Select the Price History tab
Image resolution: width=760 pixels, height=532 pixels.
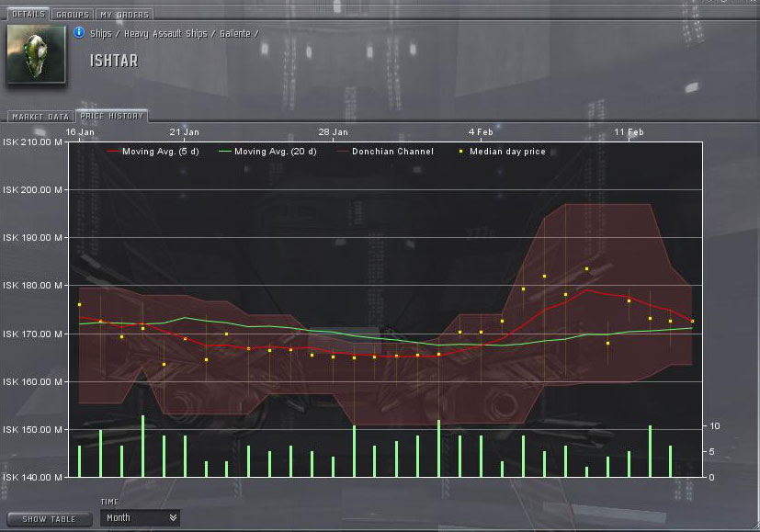click(x=111, y=116)
